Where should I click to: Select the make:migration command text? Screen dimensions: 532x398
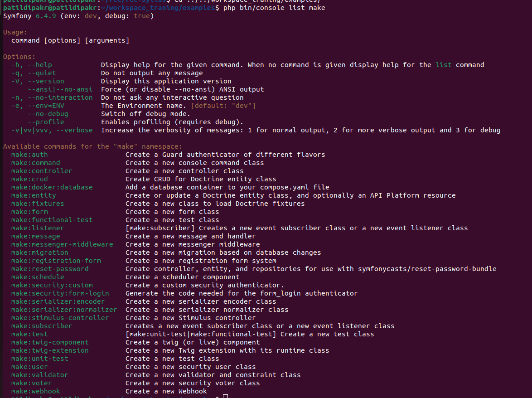(x=39, y=252)
